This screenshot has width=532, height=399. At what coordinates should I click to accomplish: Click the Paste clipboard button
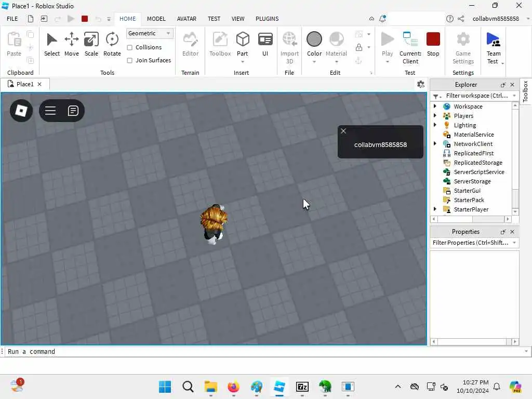[14, 44]
